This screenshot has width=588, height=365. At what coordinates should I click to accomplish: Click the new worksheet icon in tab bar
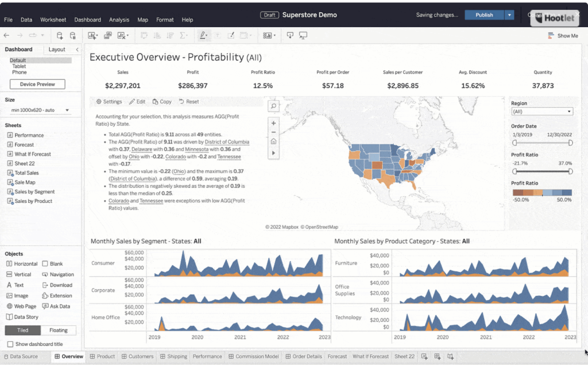point(424,356)
